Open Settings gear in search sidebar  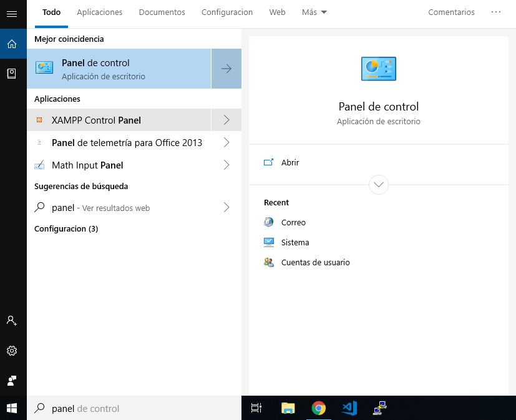[12, 351]
